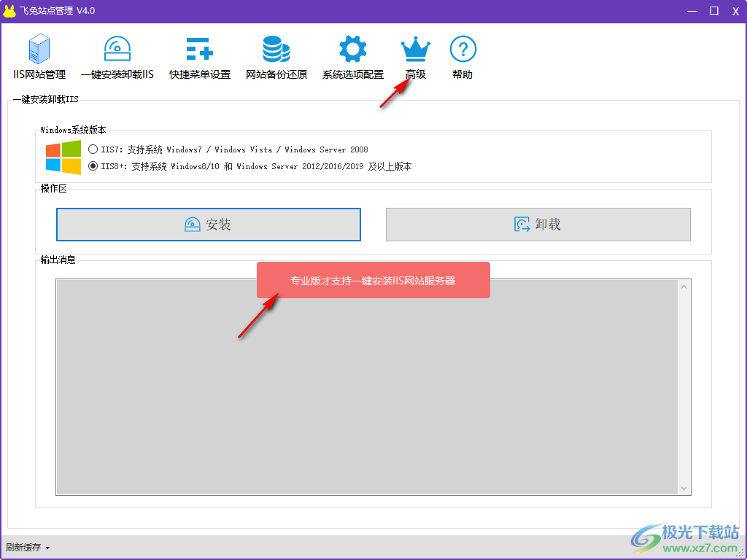The image size is (747, 560).
Task: Click the 卸载 button
Action: [x=538, y=225]
